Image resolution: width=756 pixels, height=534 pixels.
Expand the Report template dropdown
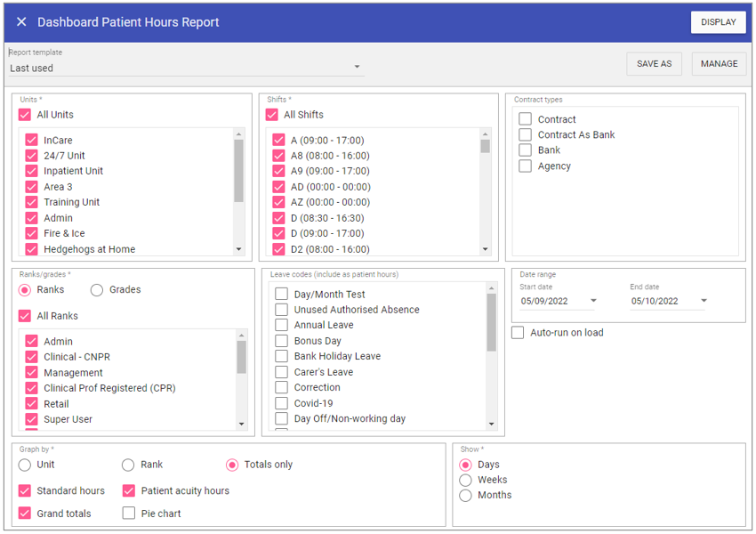click(x=357, y=68)
